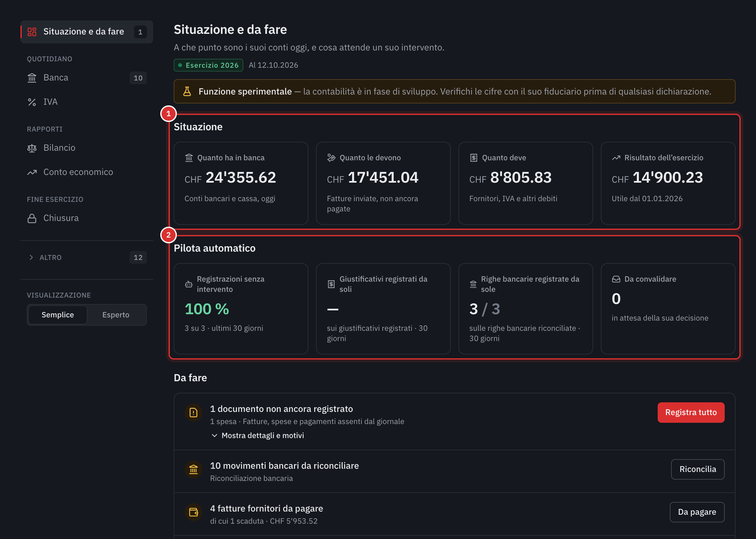Click the experimental flask icon in banner
This screenshot has height=539, width=756.
point(187,91)
